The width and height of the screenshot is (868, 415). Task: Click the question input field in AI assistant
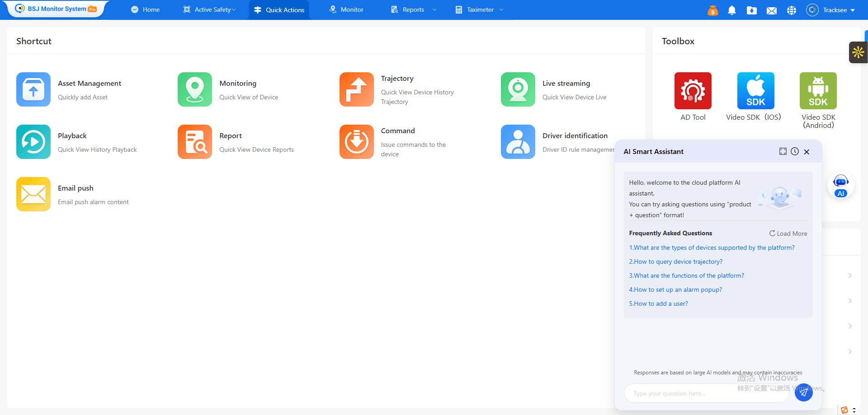(x=705, y=393)
